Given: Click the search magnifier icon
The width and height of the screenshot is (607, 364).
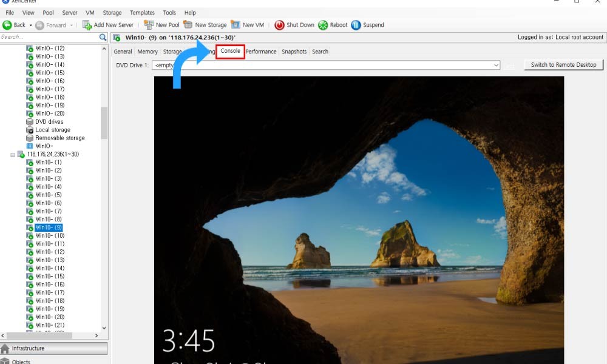Looking at the screenshot, I should 103,37.
